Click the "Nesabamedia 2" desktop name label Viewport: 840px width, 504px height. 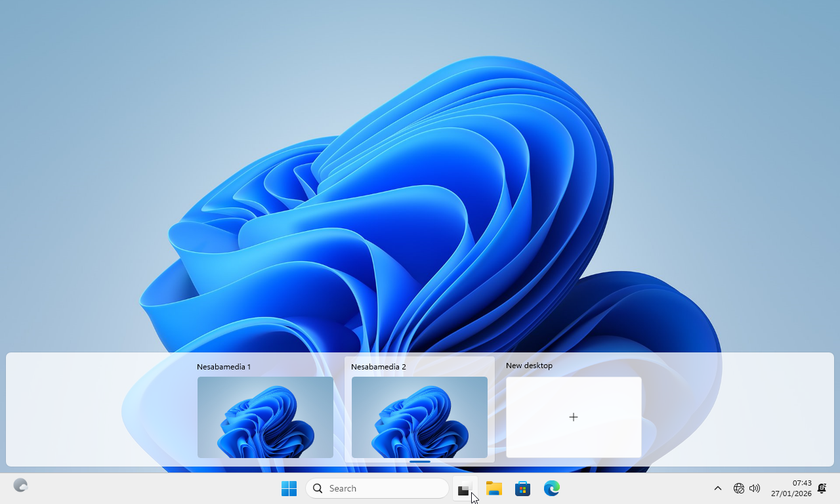click(x=378, y=367)
